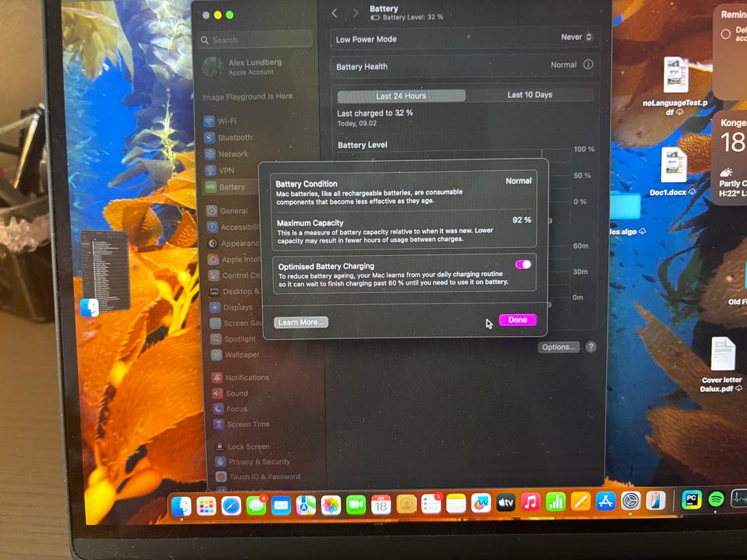This screenshot has height=560, width=747.
Task: Open the Learn More link button
Action: click(x=300, y=322)
